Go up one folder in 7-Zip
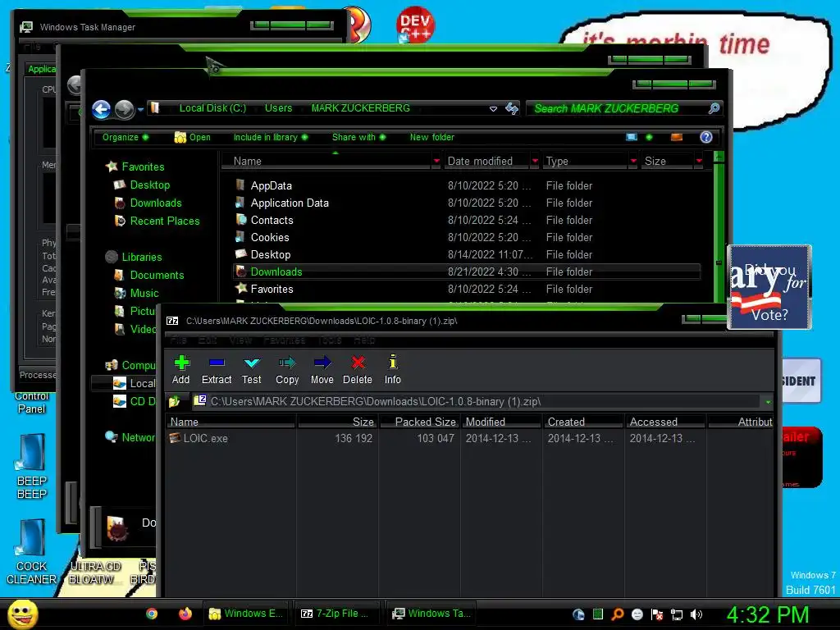The image size is (840, 630). [174, 401]
